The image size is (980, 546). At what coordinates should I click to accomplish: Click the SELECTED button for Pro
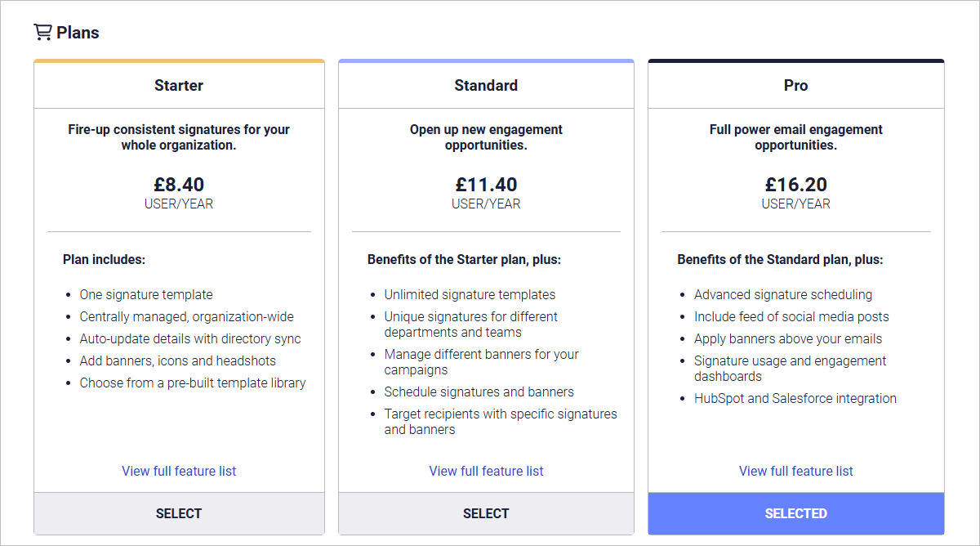pos(796,513)
